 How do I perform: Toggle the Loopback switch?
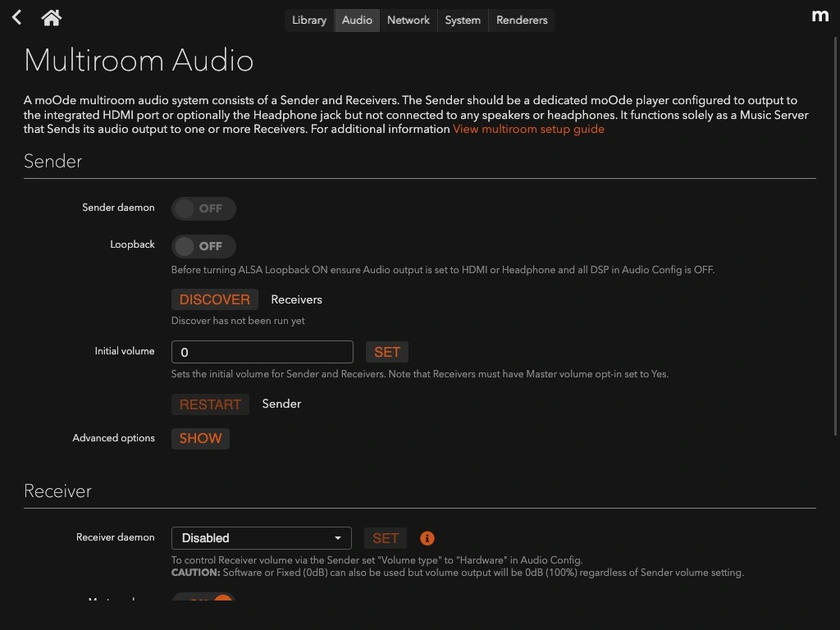click(203, 246)
